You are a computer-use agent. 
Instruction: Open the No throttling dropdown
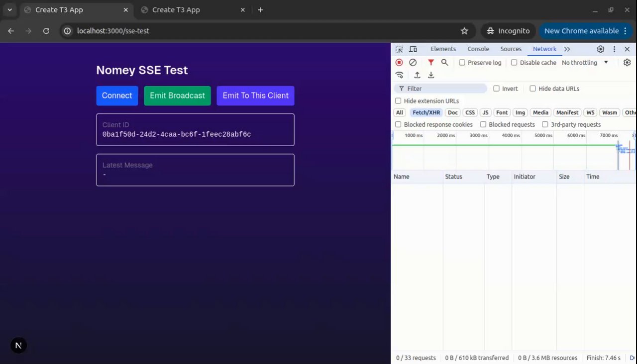(585, 63)
